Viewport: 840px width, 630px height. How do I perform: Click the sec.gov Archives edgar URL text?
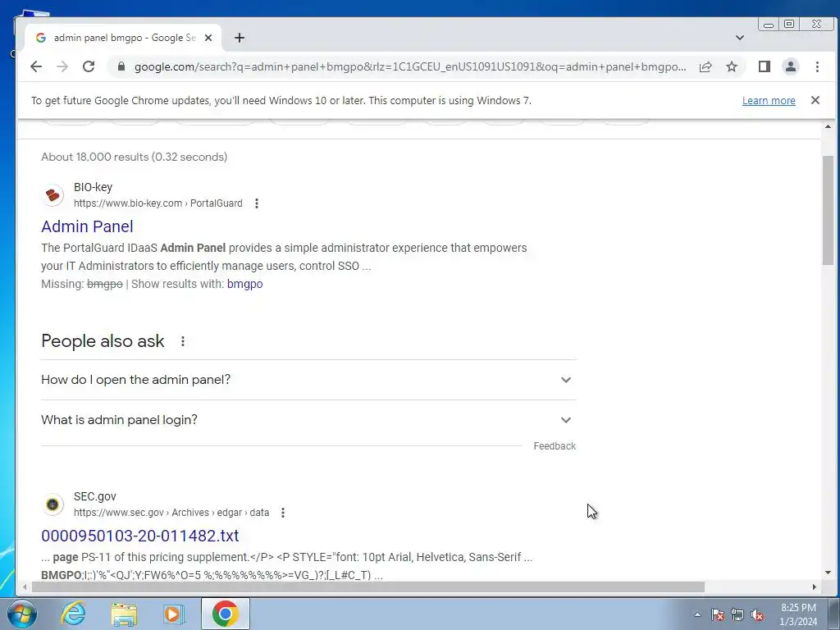[x=171, y=513]
